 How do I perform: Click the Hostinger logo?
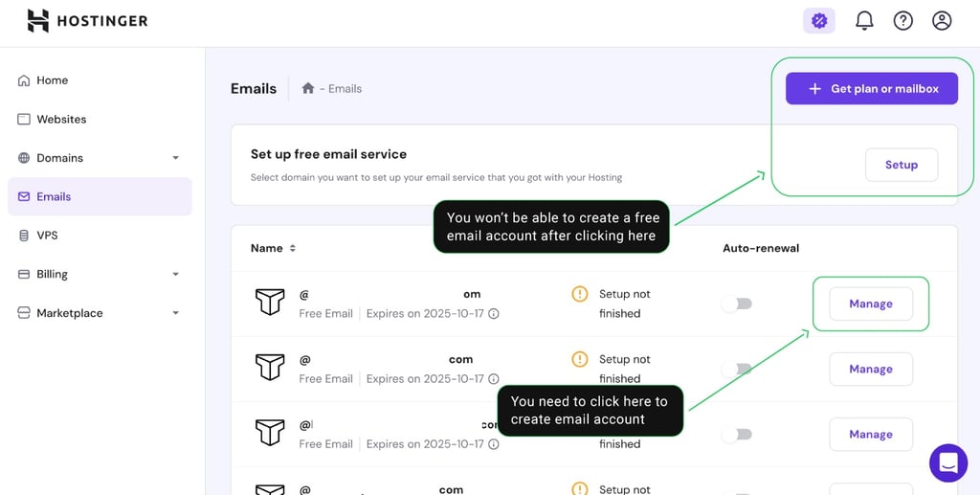(x=87, y=21)
